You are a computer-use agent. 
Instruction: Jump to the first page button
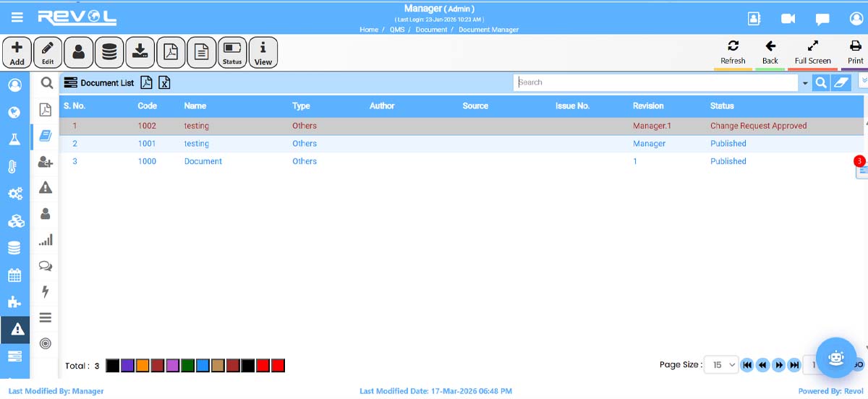tap(747, 365)
